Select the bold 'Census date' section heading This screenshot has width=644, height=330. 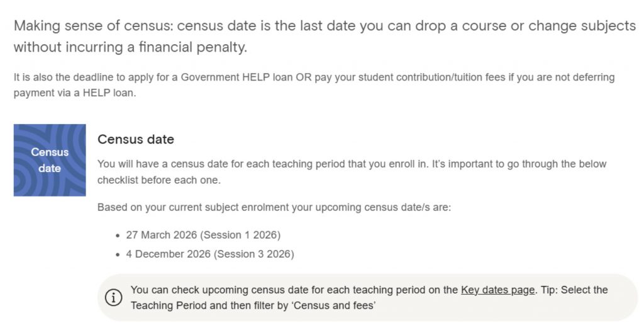pyautogui.click(x=136, y=139)
